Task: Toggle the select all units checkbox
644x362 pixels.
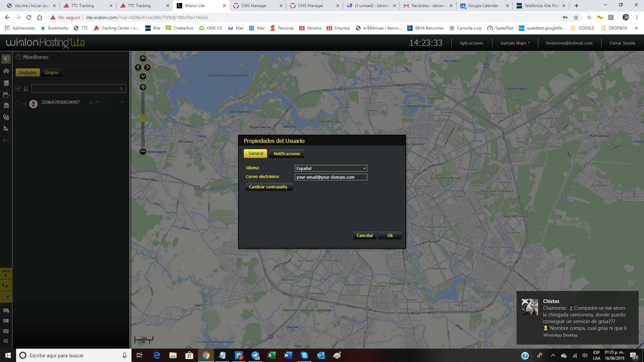Action: coord(18,88)
